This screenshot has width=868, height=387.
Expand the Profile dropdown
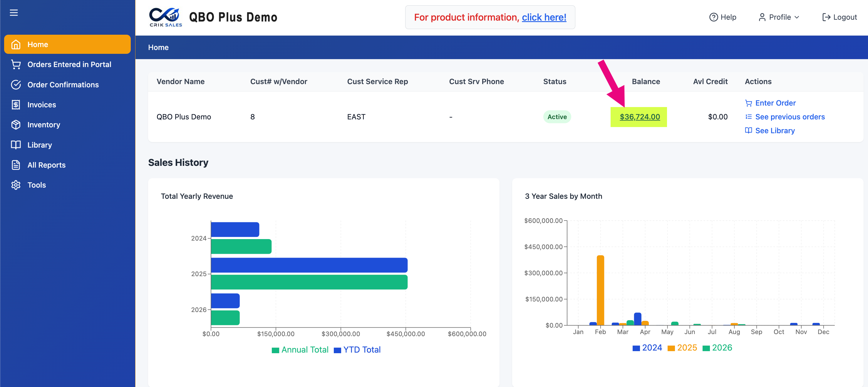click(x=779, y=17)
